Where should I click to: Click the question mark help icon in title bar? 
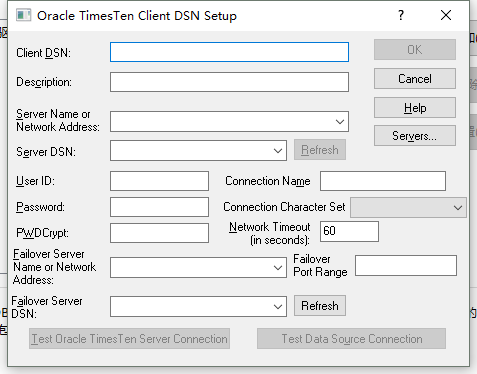[401, 15]
